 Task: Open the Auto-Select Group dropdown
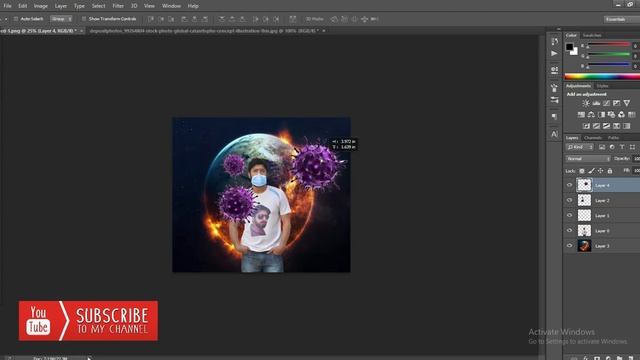click(61, 19)
